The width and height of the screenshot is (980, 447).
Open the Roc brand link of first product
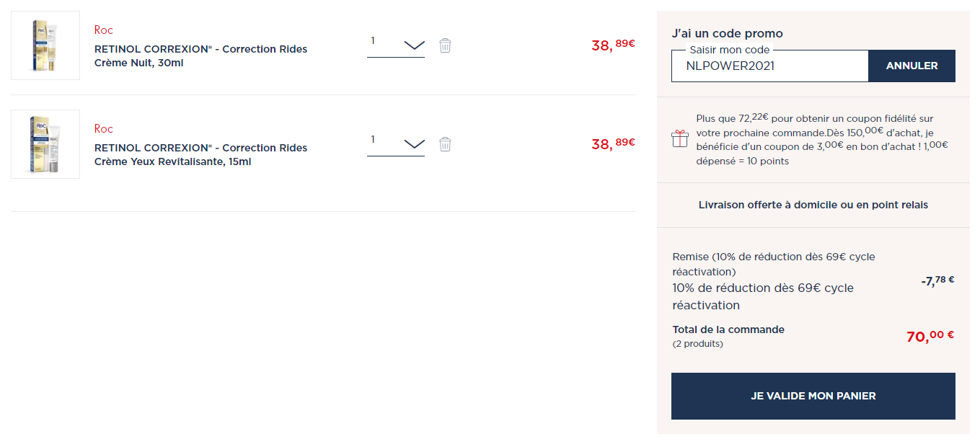click(x=104, y=30)
